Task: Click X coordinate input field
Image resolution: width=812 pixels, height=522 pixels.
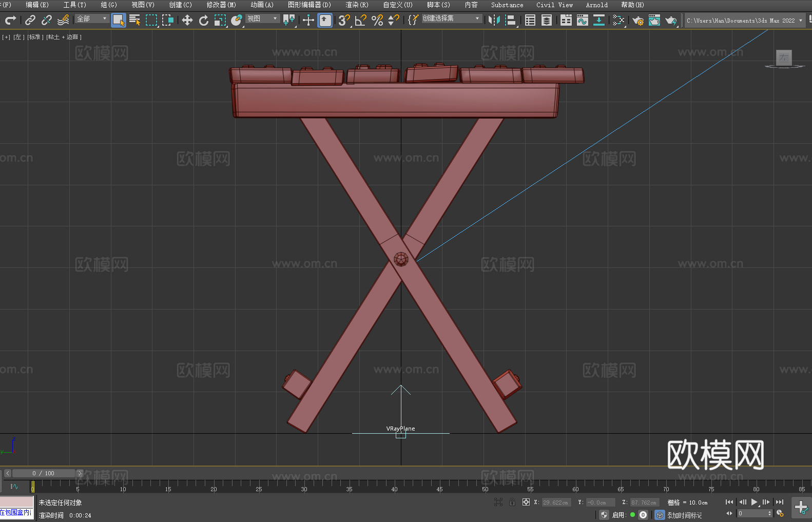Action: (556, 502)
